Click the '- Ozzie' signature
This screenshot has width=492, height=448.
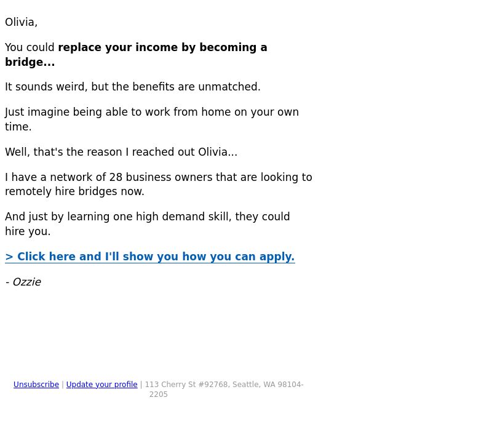pyautogui.click(x=23, y=282)
